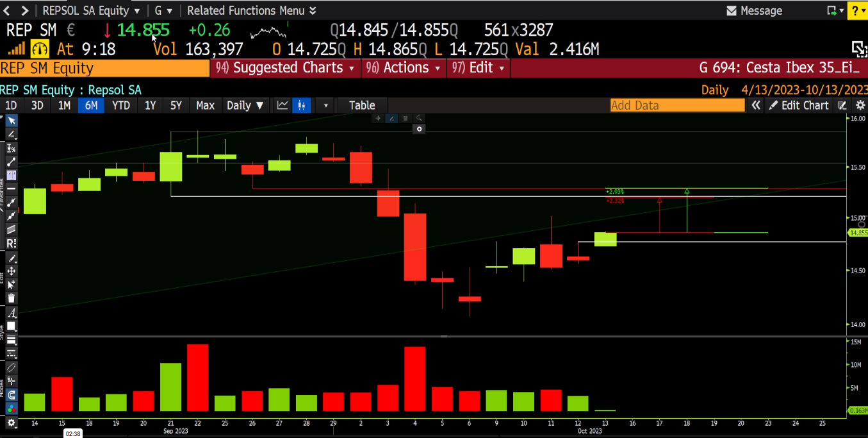Viewport: 868px width, 438px height.
Task: Select the 1M range tab
Action: [x=64, y=105]
